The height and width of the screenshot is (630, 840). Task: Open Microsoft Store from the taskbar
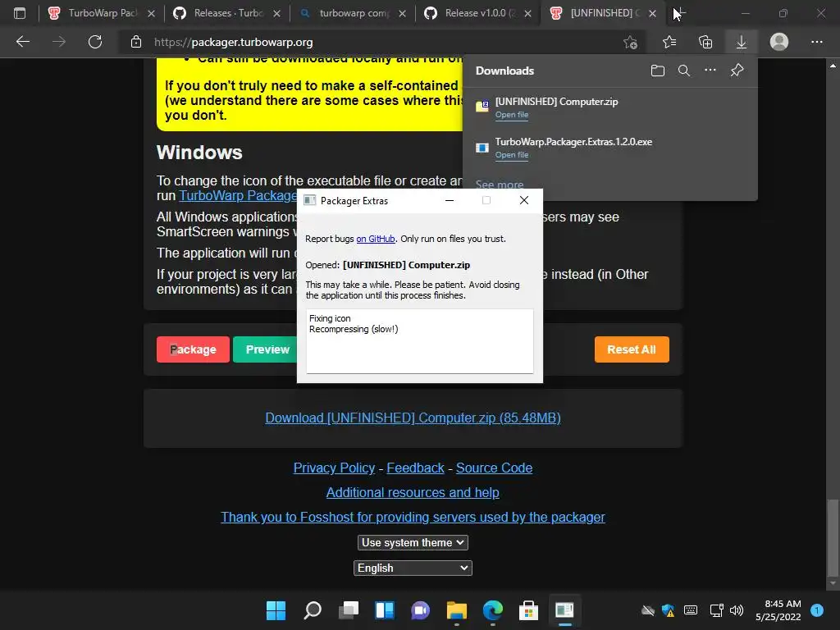(x=529, y=610)
